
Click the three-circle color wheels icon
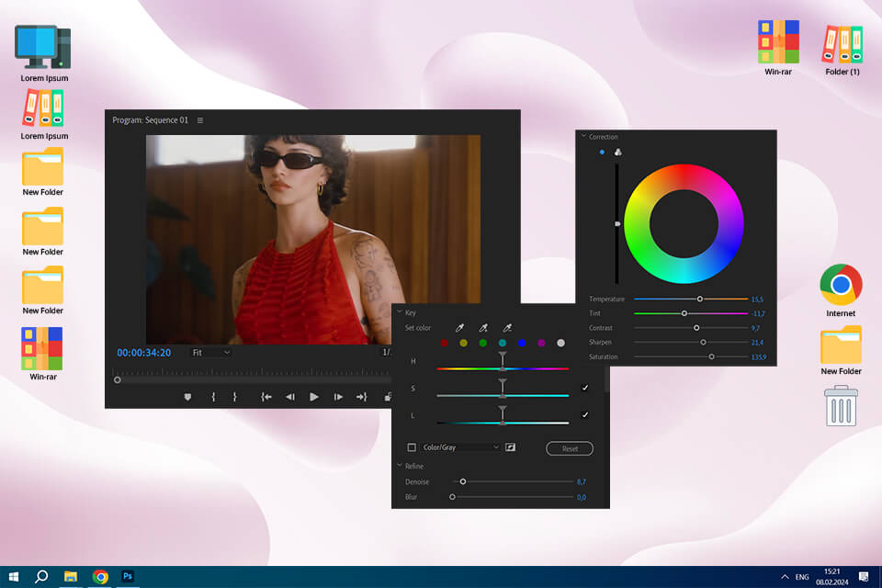click(x=617, y=153)
